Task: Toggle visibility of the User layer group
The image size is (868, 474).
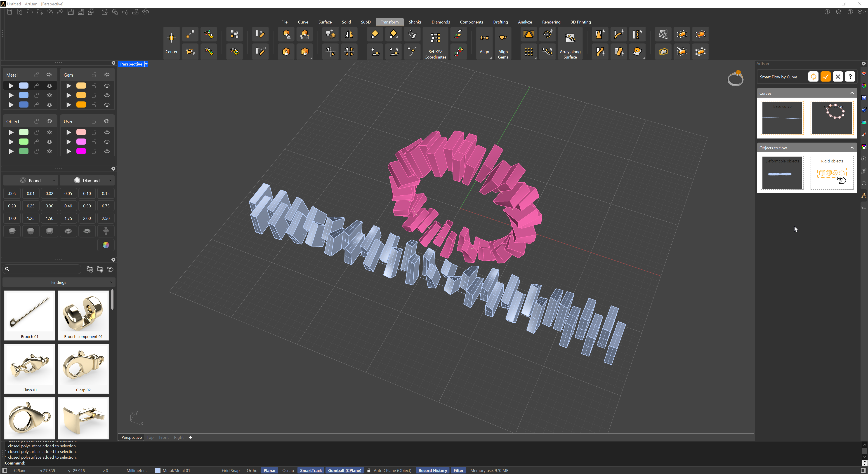Action: coord(106,121)
